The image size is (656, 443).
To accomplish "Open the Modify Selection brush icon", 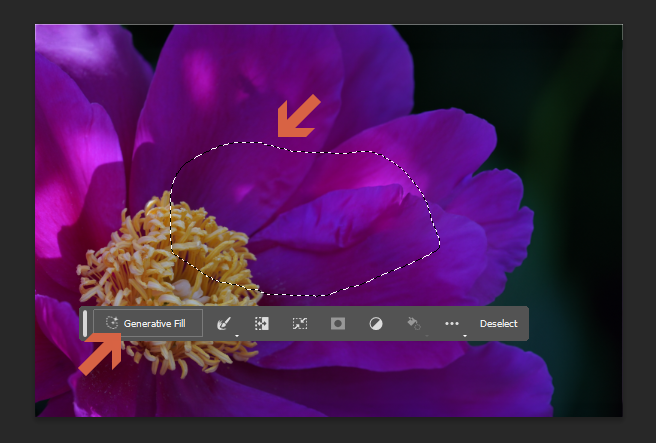I will click(x=224, y=323).
